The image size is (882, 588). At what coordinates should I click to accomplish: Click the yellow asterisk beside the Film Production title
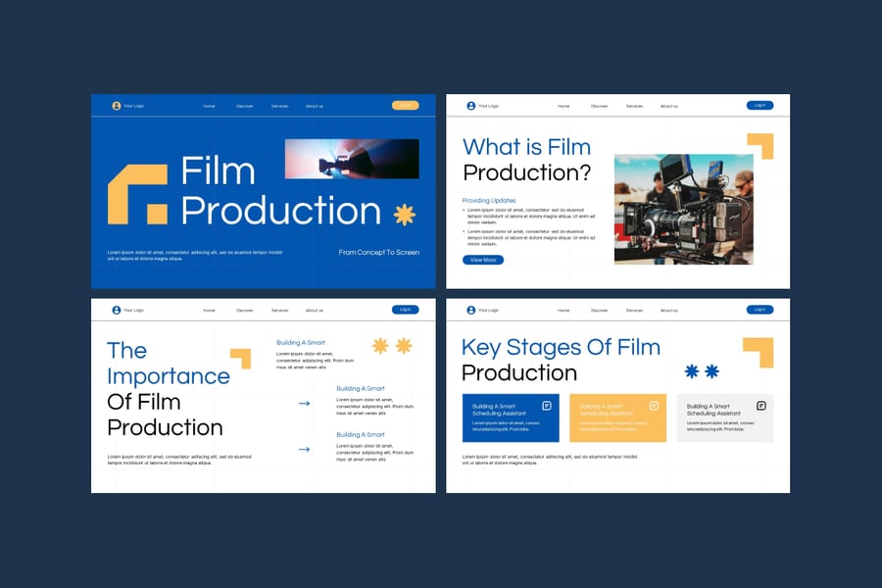pyautogui.click(x=404, y=215)
